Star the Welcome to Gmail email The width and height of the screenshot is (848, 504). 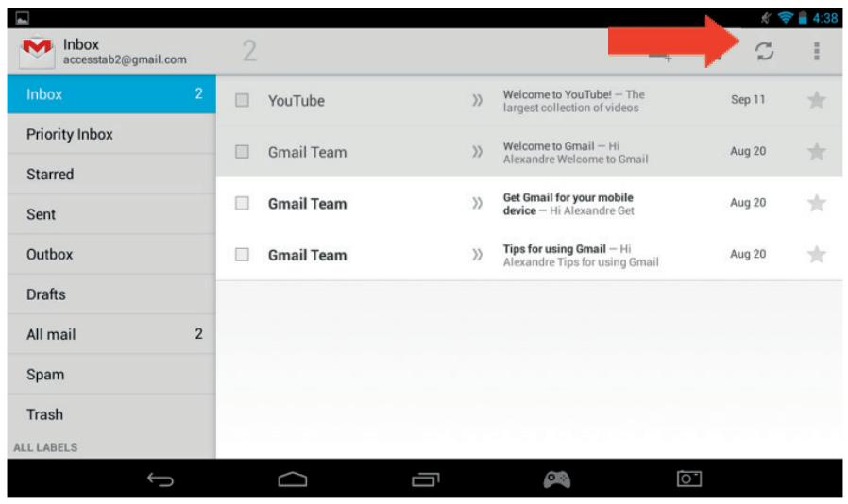click(x=816, y=151)
